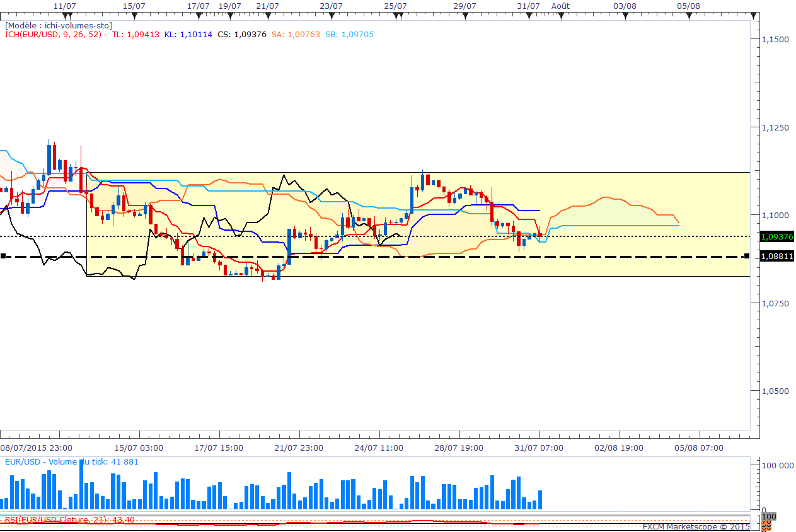Image resolution: width=796 pixels, height=532 pixels.
Task: Grab the left square handle of dashed line
Action: [3, 256]
